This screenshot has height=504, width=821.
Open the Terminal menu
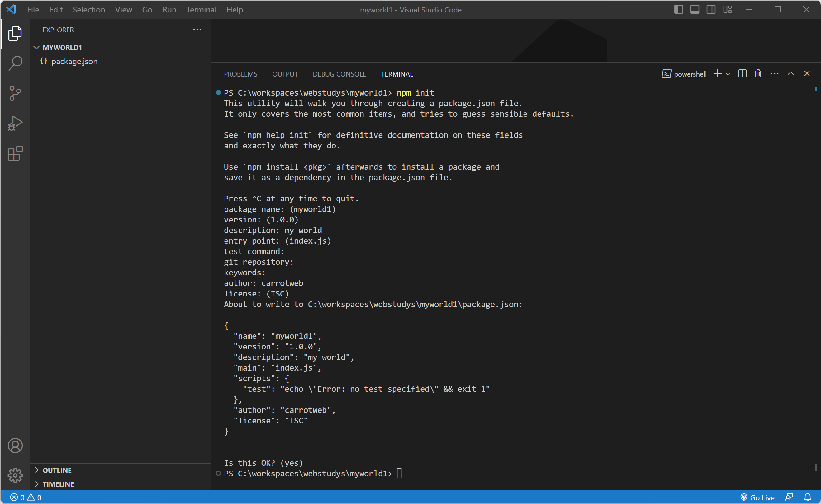tap(201, 10)
